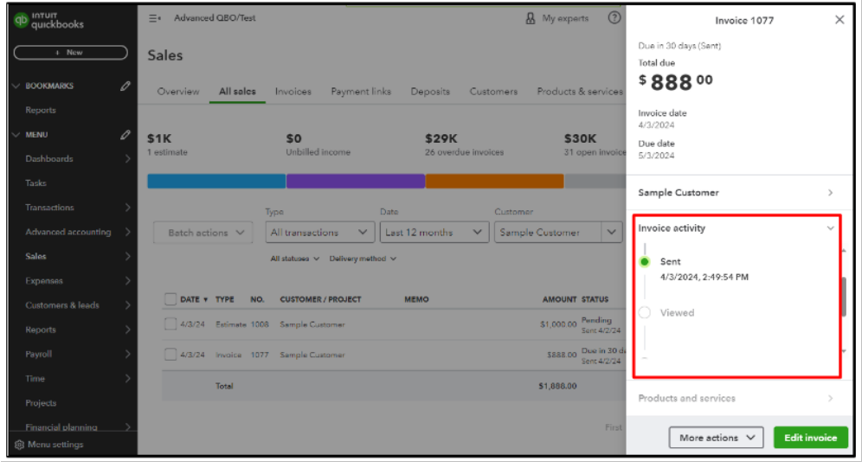This screenshot has width=868, height=468.
Task: Select the Invoice 1077 row checkbox
Action: pos(170,355)
